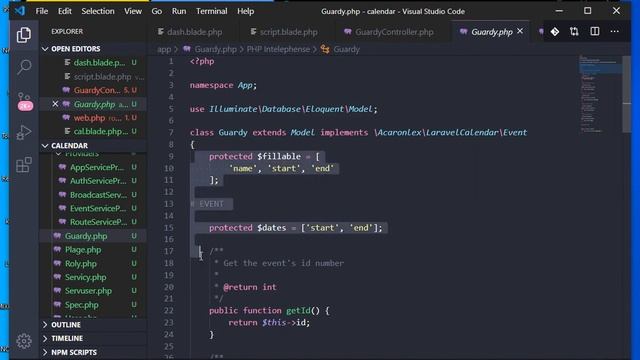
Task: Open the Run and Debug view
Action: tap(24, 133)
